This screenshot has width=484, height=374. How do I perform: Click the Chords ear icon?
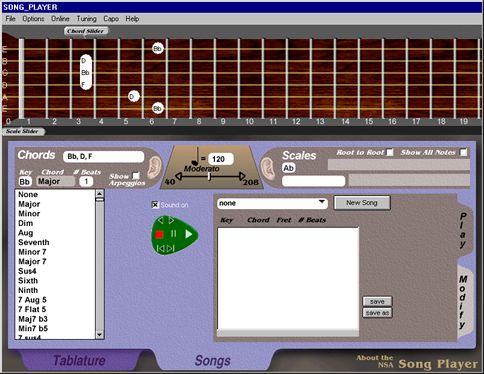tap(154, 167)
